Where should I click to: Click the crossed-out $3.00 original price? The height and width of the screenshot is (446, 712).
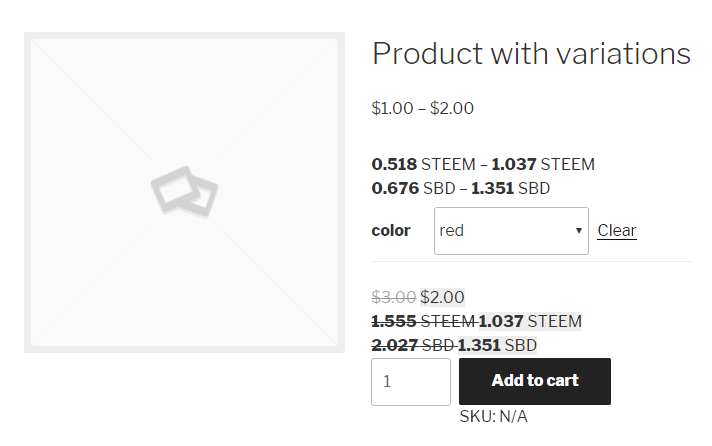pyautogui.click(x=393, y=297)
